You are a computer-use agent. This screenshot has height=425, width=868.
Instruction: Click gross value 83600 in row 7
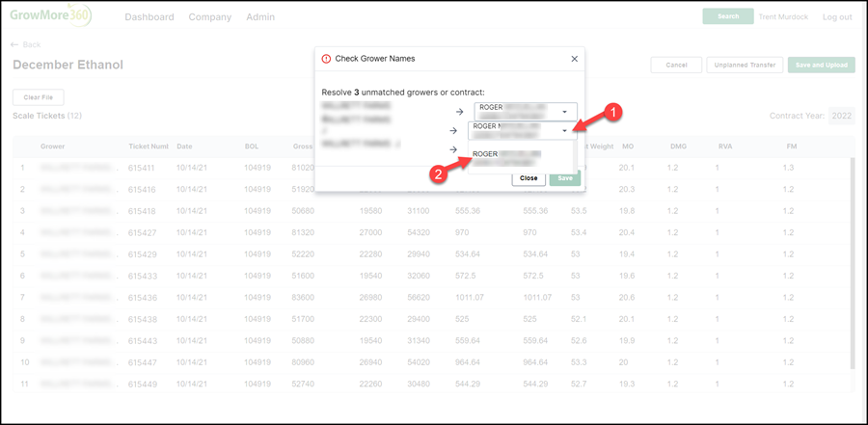click(302, 297)
